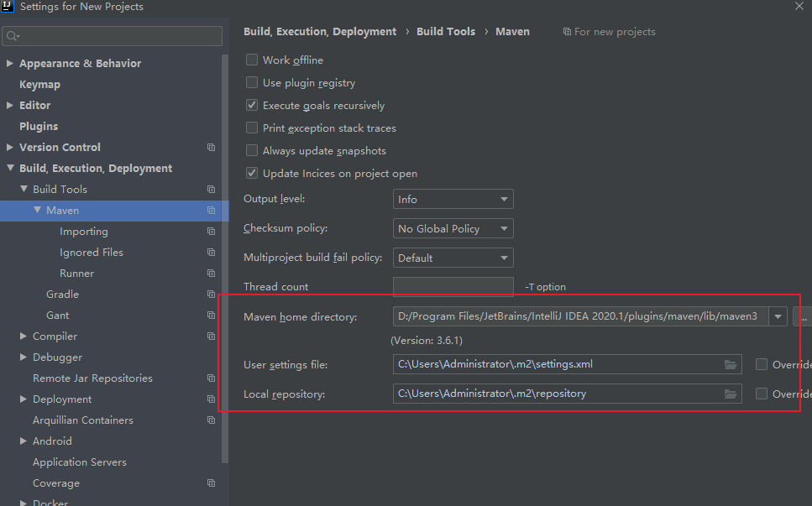Screen dimensions: 812x506
Task: Open the Plugins settings page
Action: tap(39, 127)
